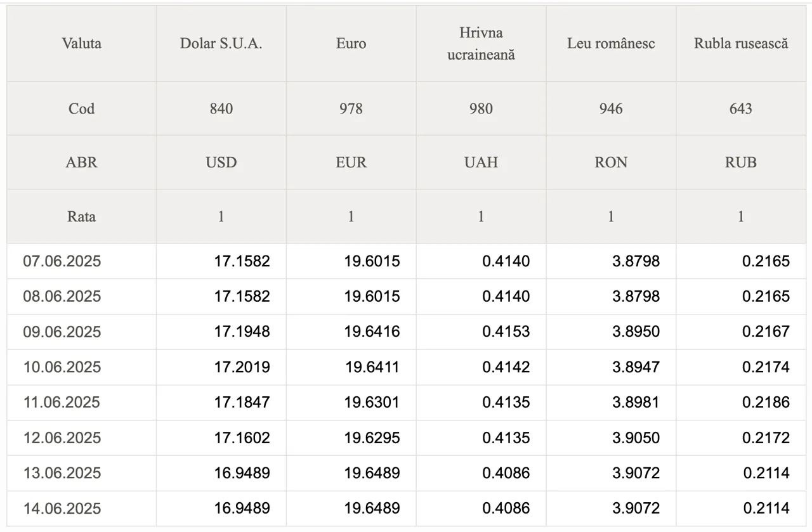812x532 pixels.
Task: Click currency code 840 cell
Action: (221, 108)
